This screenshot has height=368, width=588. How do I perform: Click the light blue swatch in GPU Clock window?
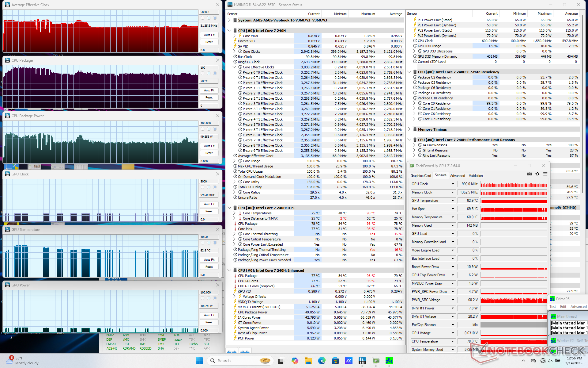(x=209, y=187)
